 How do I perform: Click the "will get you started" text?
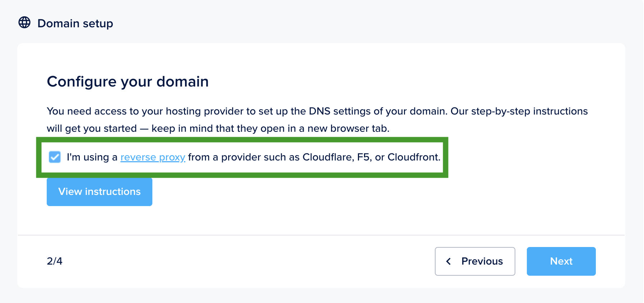pyautogui.click(x=92, y=129)
